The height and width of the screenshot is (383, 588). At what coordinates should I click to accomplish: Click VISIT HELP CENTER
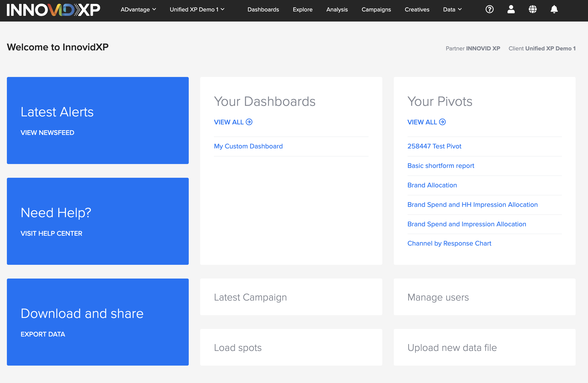51,233
